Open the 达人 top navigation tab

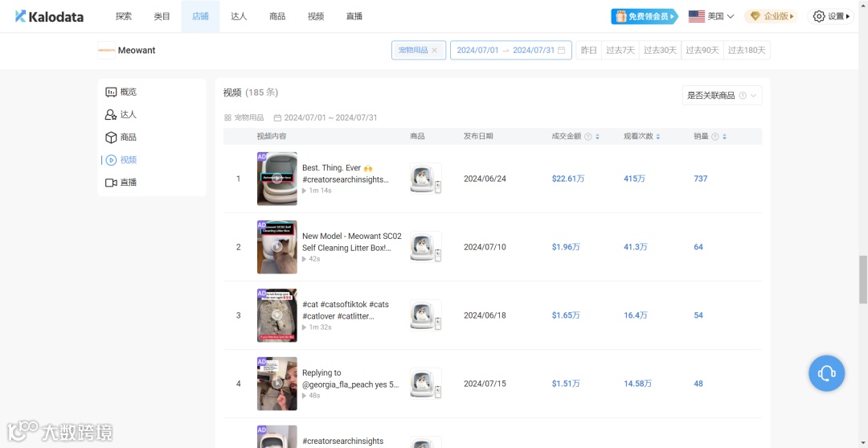tap(239, 17)
